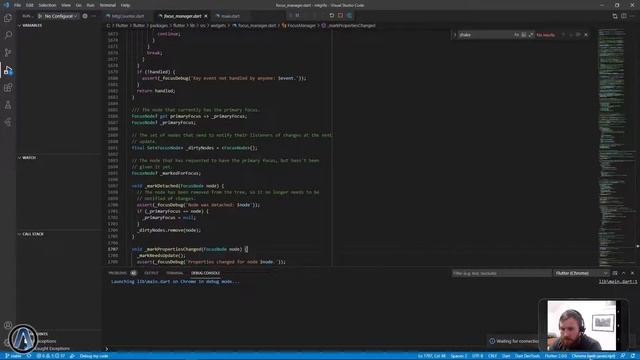Pause the debug session in floating toolbar
This screenshot has width=640, height=360.
coord(298,16)
